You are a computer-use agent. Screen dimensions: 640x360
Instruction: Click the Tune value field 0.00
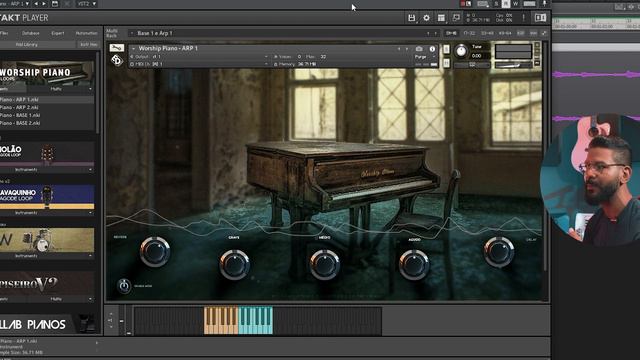click(x=477, y=56)
